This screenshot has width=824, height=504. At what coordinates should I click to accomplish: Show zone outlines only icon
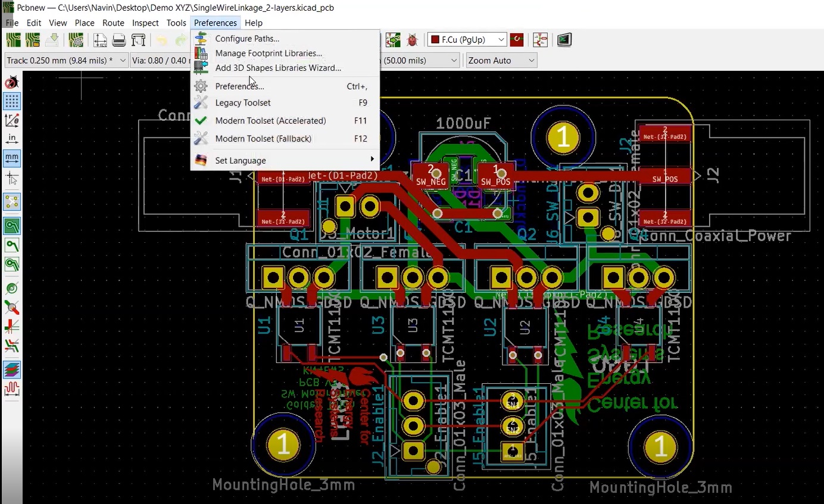(x=12, y=264)
